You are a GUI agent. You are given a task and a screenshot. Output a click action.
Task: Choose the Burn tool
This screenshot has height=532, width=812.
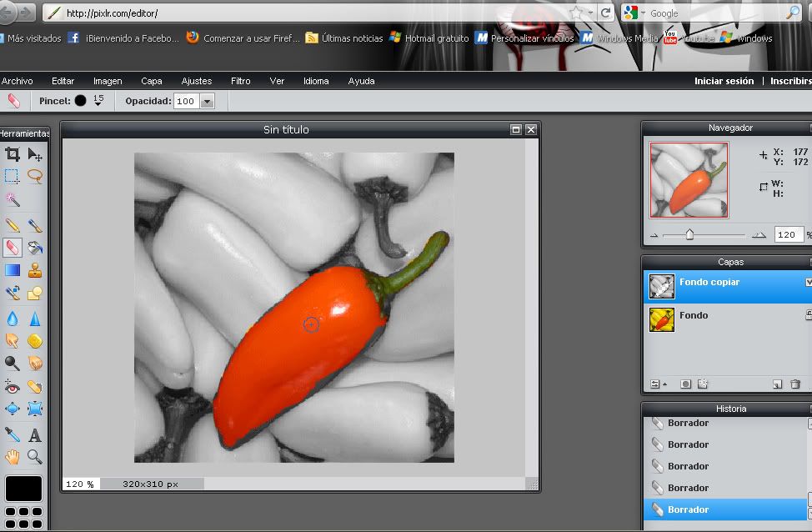pos(35,363)
